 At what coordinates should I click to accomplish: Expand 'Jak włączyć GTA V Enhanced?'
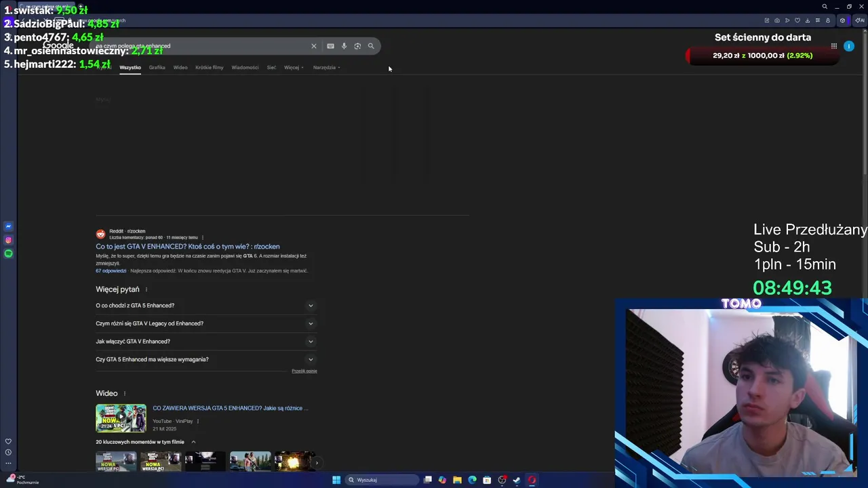(x=206, y=342)
